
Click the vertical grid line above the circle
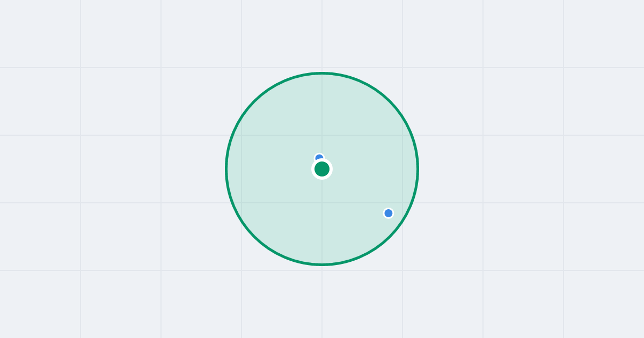pyautogui.click(x=322, y=35)
